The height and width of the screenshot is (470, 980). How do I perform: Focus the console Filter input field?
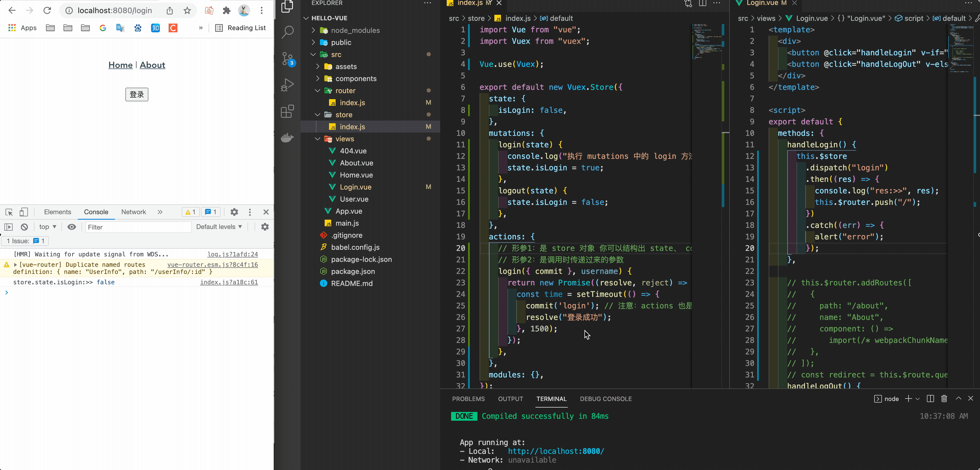click(x=138, y=227)
